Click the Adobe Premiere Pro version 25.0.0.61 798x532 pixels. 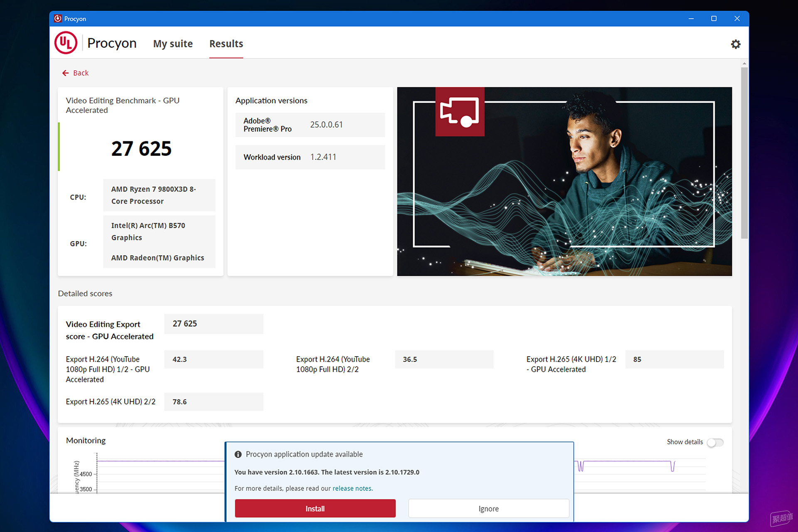[x=326, y=125]
